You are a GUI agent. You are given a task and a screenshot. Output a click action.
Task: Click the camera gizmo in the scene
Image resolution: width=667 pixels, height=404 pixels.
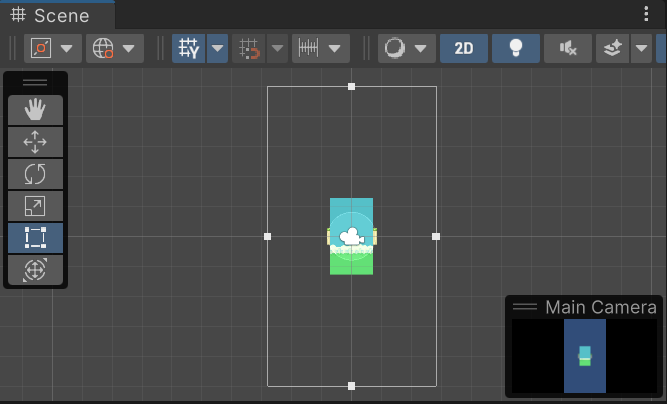[x=351, y=237]
